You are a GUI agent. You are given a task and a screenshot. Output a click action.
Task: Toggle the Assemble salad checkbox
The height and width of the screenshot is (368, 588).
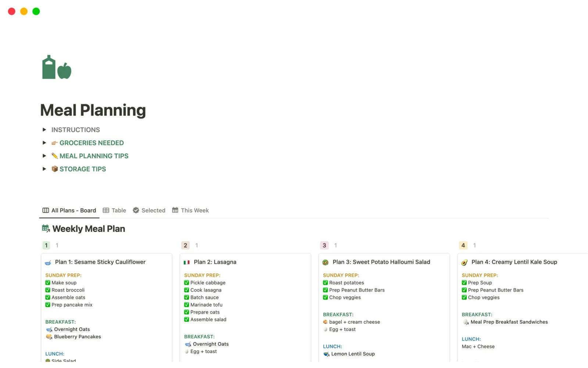click(x=187, y=320)
